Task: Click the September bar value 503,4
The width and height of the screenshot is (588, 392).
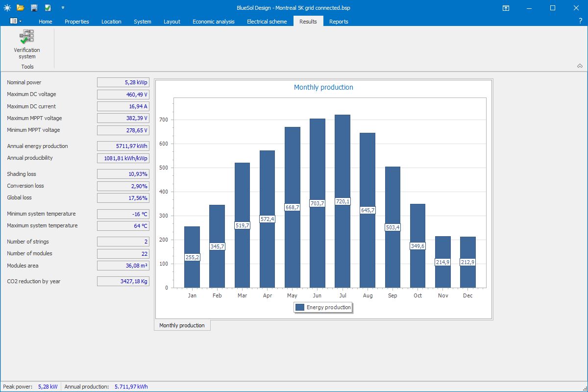Action: coord(392,227)
